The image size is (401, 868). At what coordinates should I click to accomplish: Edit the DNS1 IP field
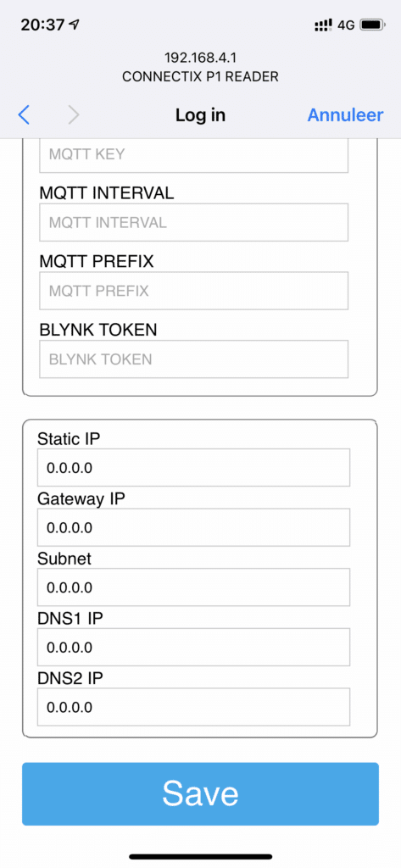click(194, 647)
